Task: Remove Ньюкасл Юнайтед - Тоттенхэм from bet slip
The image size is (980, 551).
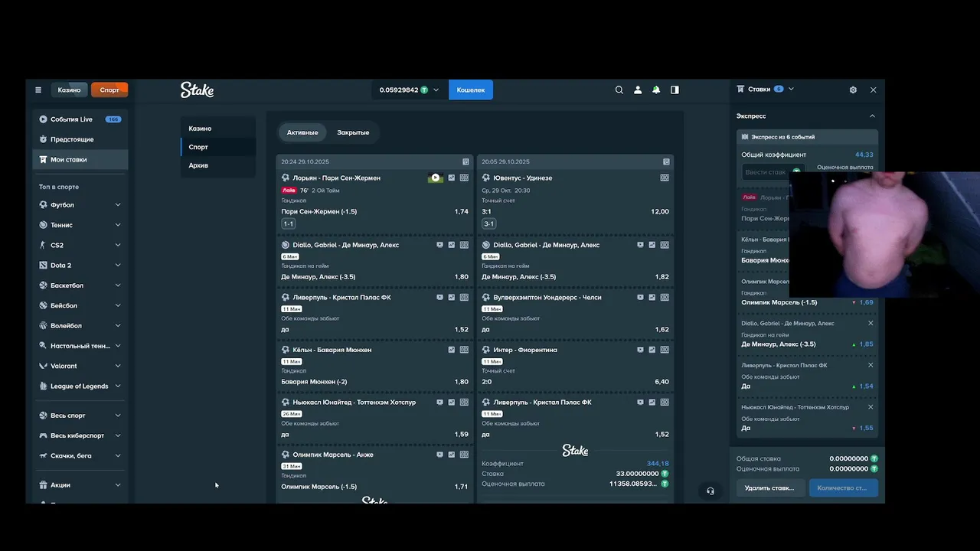Action: pos(871,407)
